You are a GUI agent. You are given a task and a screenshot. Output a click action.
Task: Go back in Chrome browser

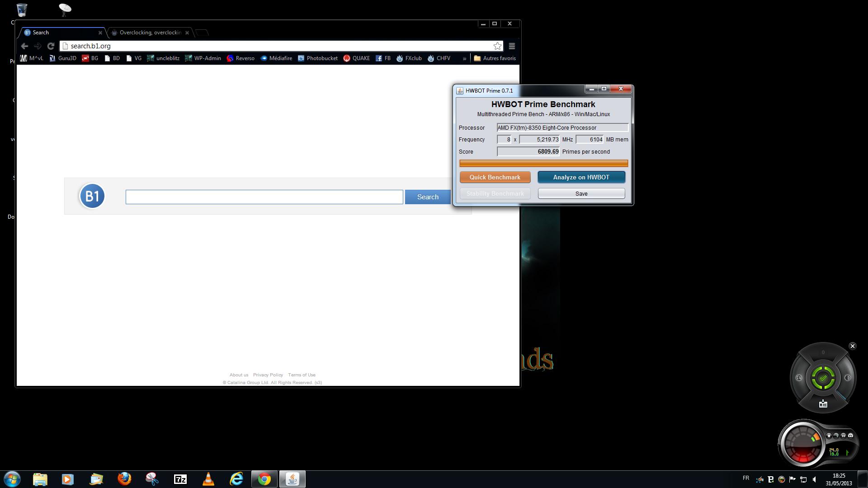pyautogui.click(x=24, y=46)
